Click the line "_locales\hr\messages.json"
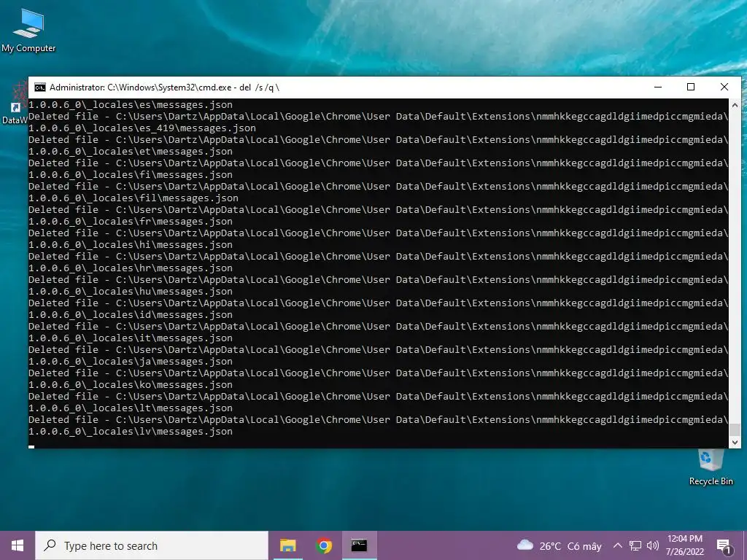Viewport: 747px width, 560px height. [131, 268]
